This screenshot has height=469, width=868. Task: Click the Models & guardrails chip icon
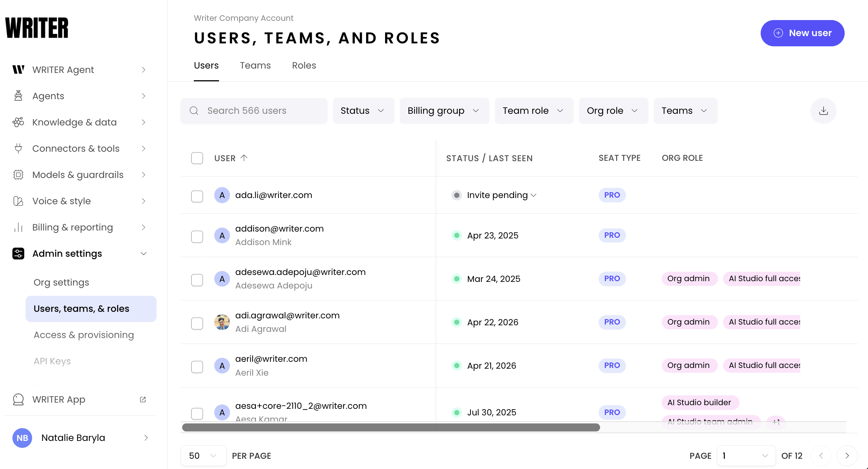tap(18, 175)
